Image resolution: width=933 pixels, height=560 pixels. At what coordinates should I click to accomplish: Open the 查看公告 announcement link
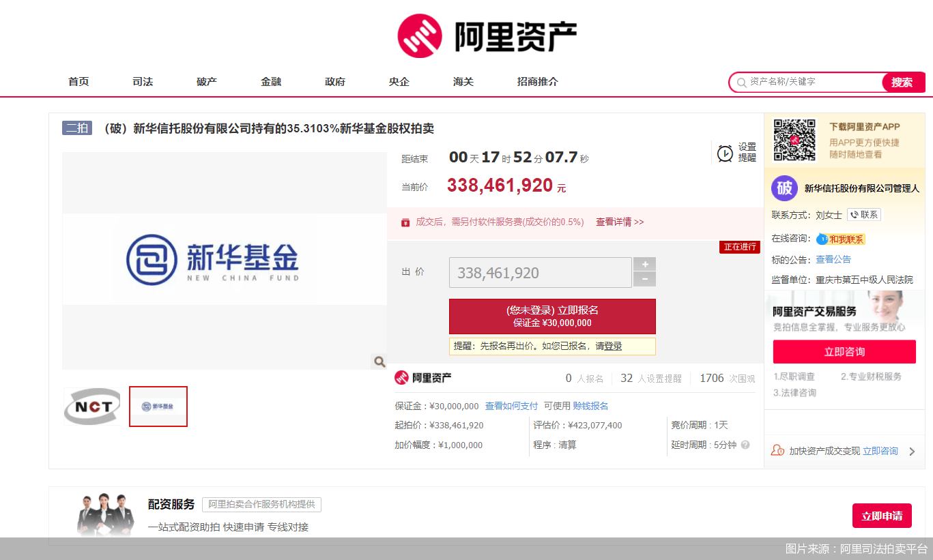(833, 260)
